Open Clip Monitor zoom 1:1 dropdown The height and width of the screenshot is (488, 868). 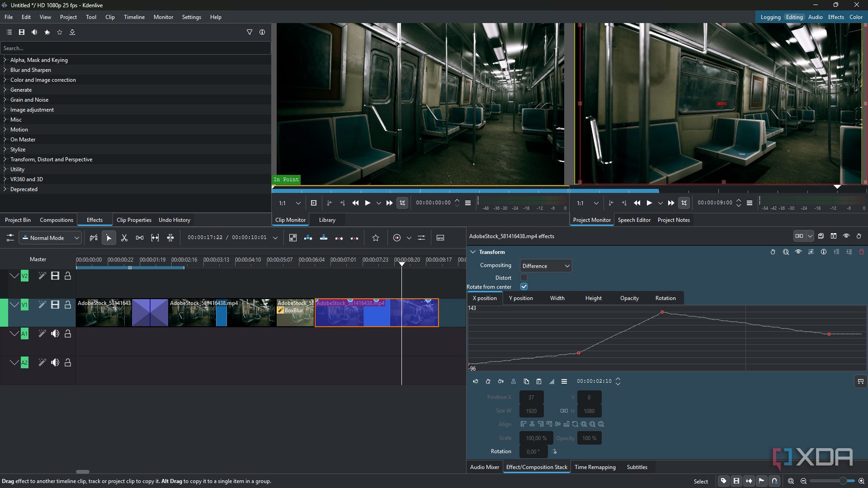pos(290,203)
